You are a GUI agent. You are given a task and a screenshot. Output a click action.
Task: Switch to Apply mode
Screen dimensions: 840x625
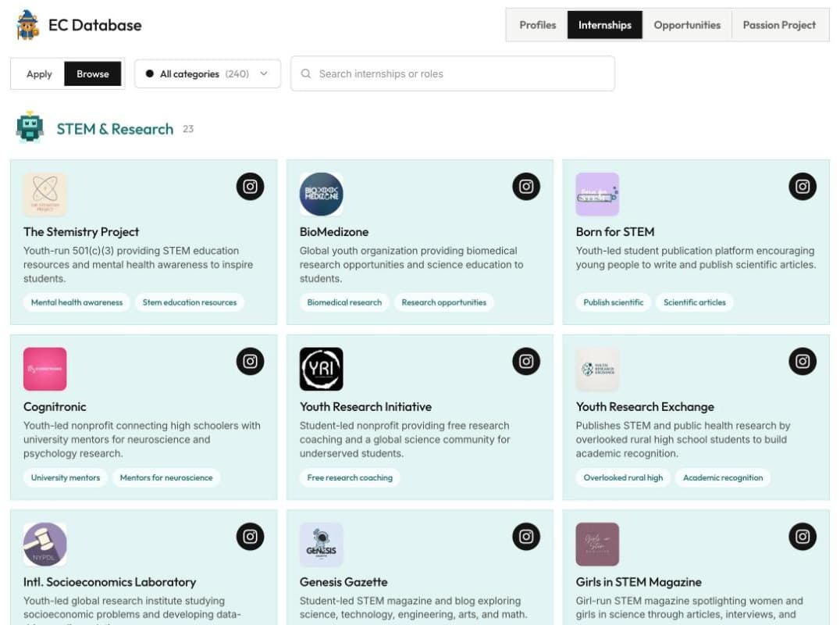pyautogui.click(x=39, y=74)
